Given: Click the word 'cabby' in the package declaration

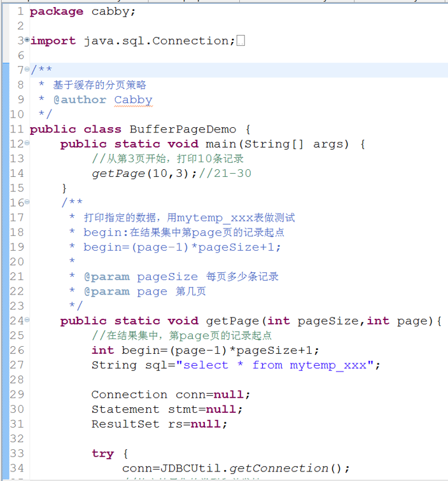Looking at the screenshot, I should coord(111,11).
